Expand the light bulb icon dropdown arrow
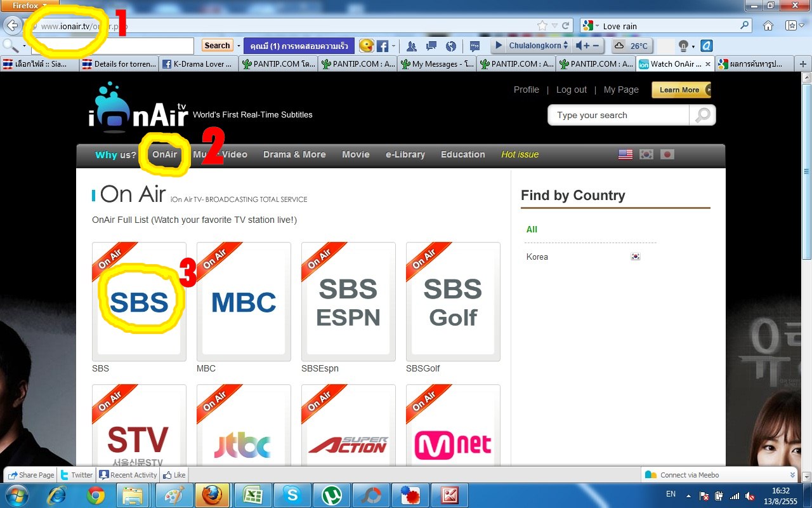Image resolution: width=812 pixels, height=508 pixels. 693,46
